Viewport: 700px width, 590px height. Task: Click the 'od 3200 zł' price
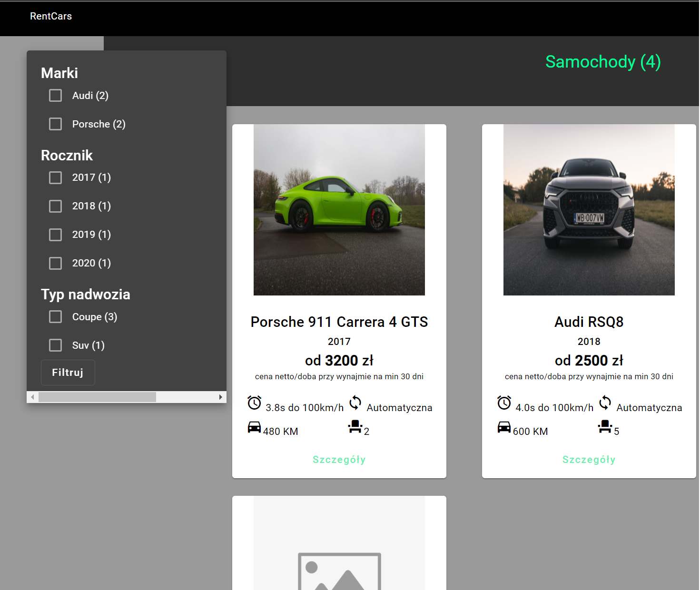click(339, 361)
